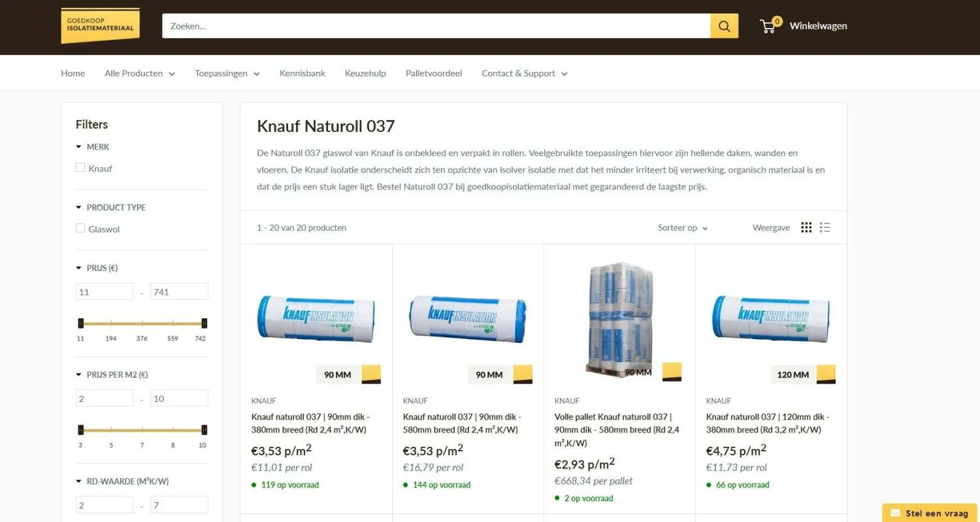
Task: Open full pallet Knauf naturoll product image
Action: [x=618, y=319]
